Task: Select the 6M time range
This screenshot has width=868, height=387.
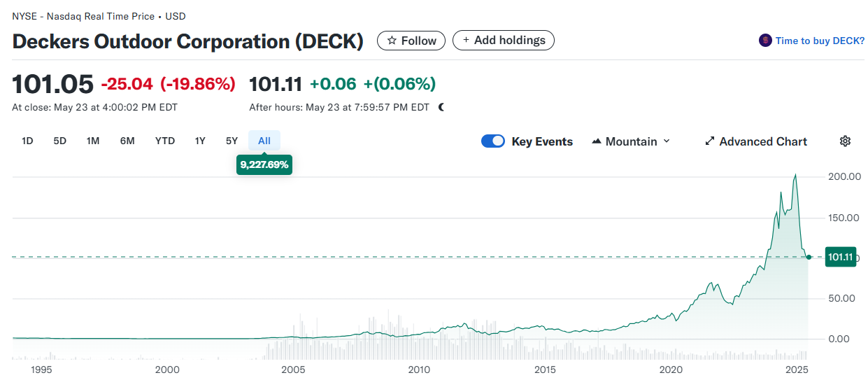Action: tap(127, 141)
